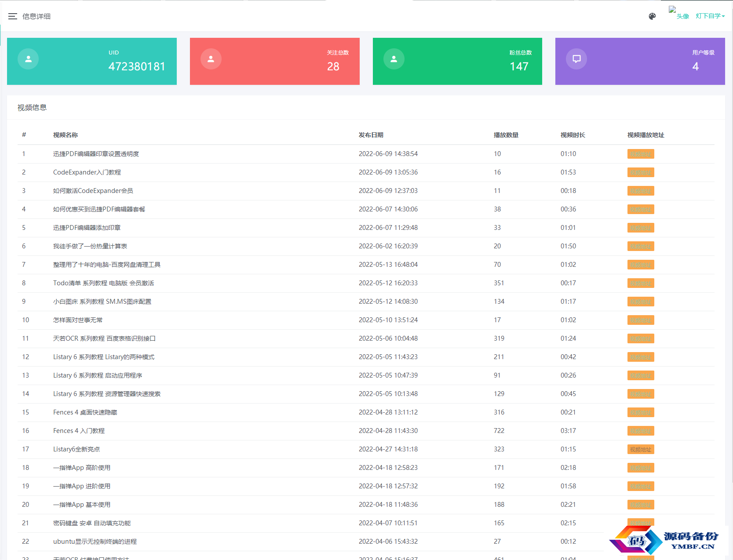This screenshot has width=733, height=560.
Task: Click duration 03:17
Action: 568,431
